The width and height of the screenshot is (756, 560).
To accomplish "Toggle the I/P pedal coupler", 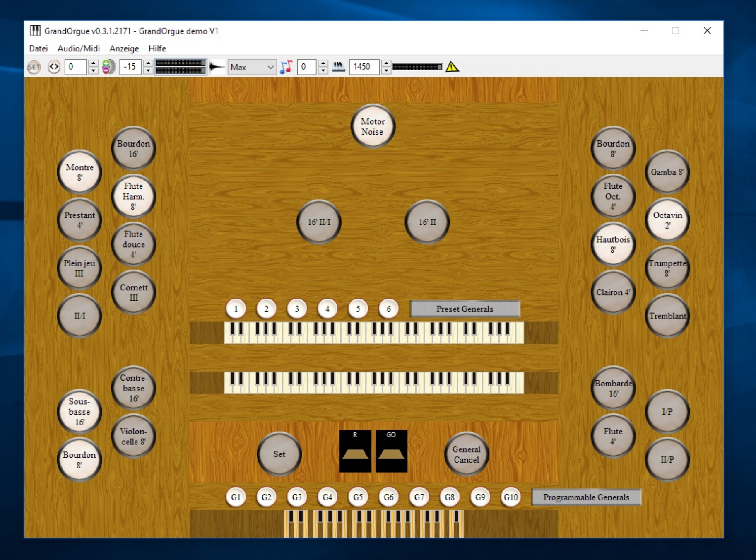I will 667,412.
